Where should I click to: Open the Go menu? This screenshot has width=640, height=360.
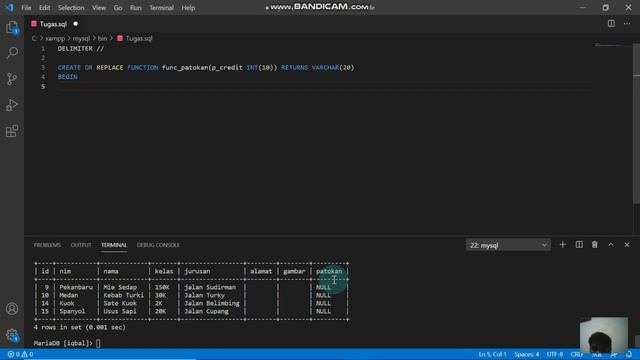118,8
